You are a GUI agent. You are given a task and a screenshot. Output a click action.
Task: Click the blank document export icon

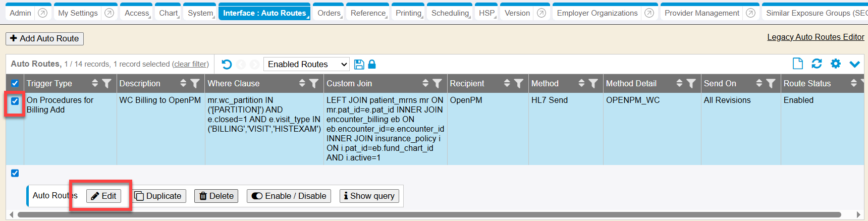798,64
